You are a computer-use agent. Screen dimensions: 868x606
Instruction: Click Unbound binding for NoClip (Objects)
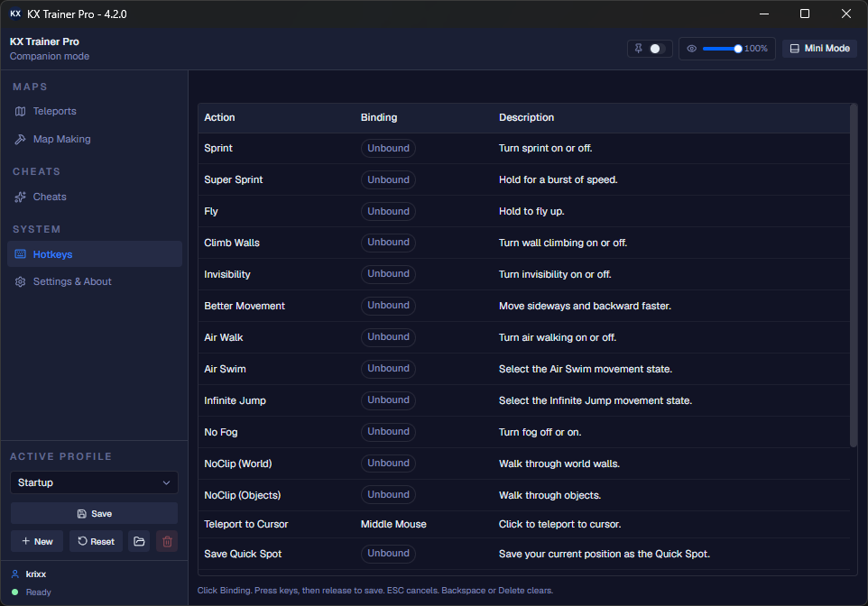point(388,495)
